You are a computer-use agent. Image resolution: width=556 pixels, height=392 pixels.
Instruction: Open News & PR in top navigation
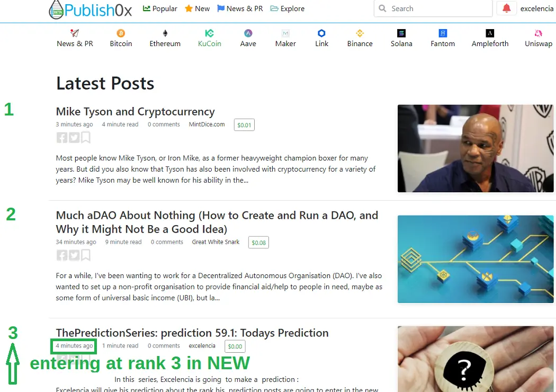click(245, 8)
